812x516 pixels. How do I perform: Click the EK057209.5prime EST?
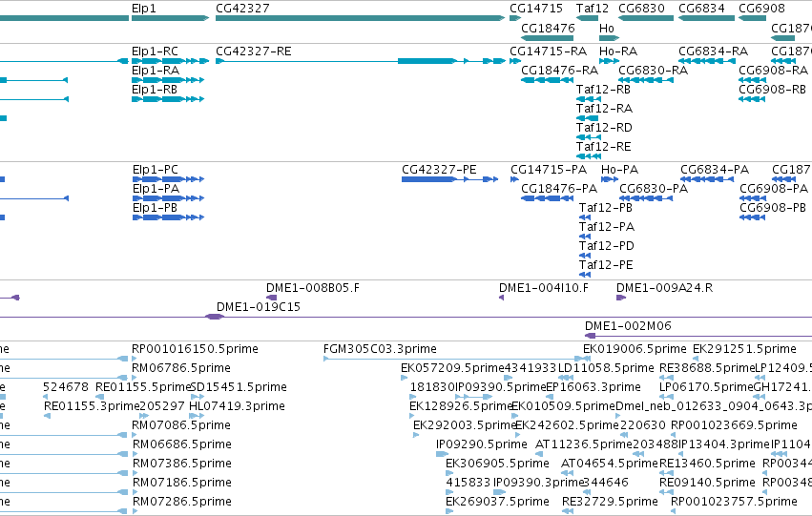point(405,378)
